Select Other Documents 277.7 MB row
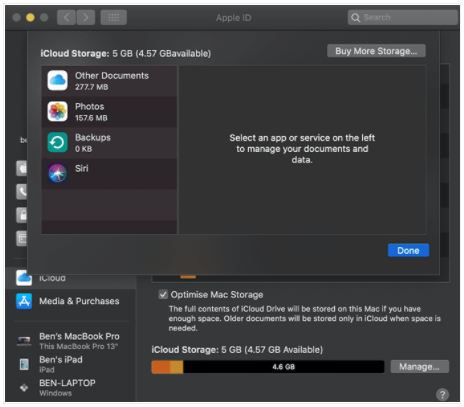 [x=109, y=81]
